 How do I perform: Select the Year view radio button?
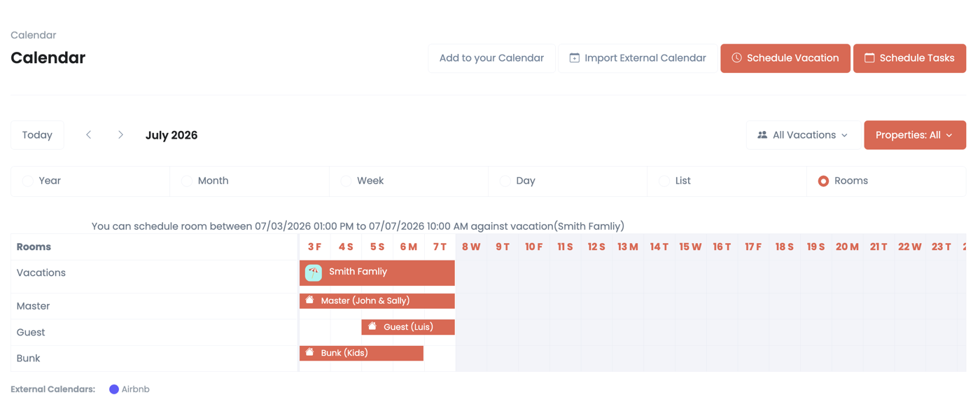[27, 181]
